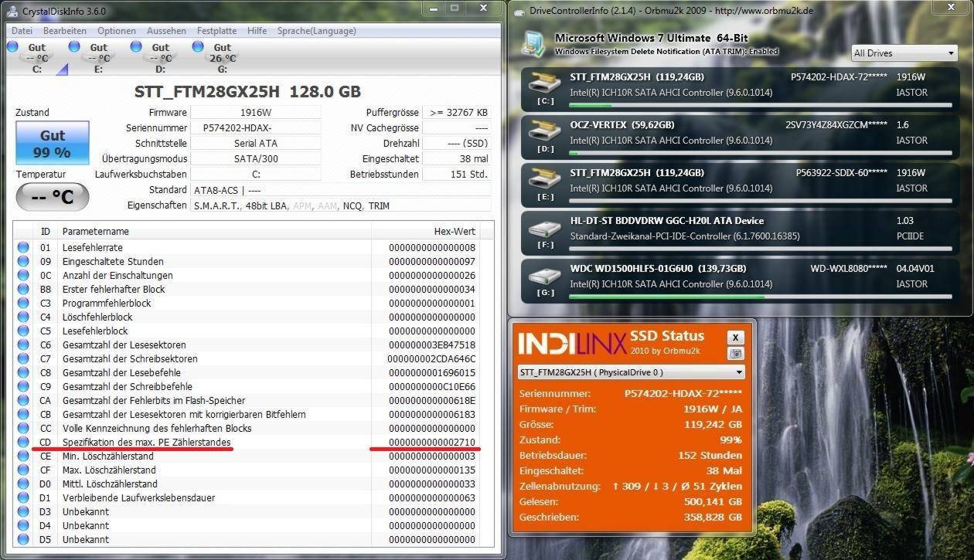Open the STT_FTM28GX25H PhysicalDrive 0 dropdown
This screenshot has height=560, width=974.
tap(631, 372)
